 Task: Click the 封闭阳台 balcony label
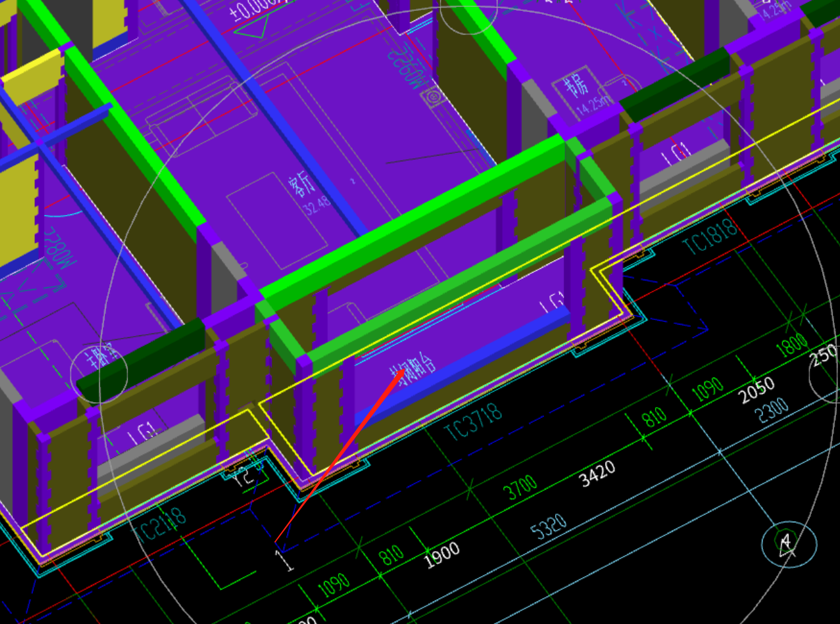(413, 371)
